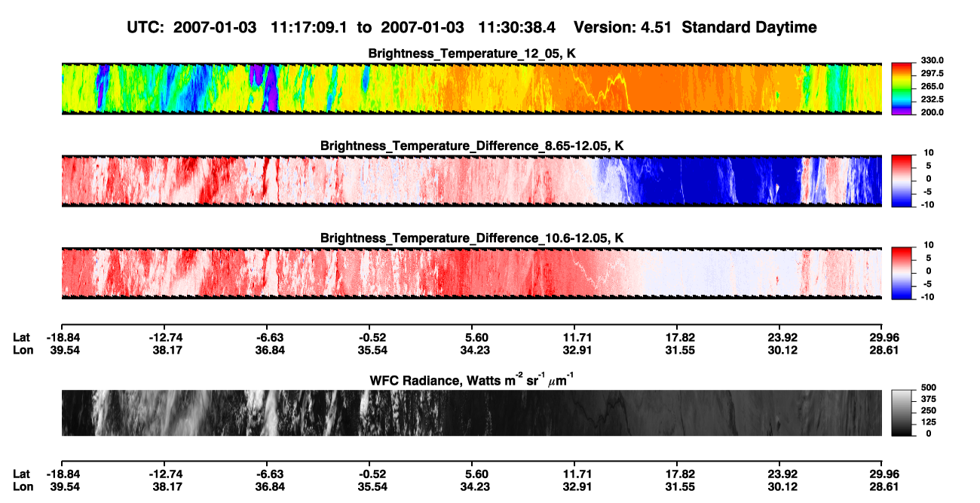980x503 pixels.
Task: Click longitude 32.91 on the bottom axis
Action: (576, 486)
